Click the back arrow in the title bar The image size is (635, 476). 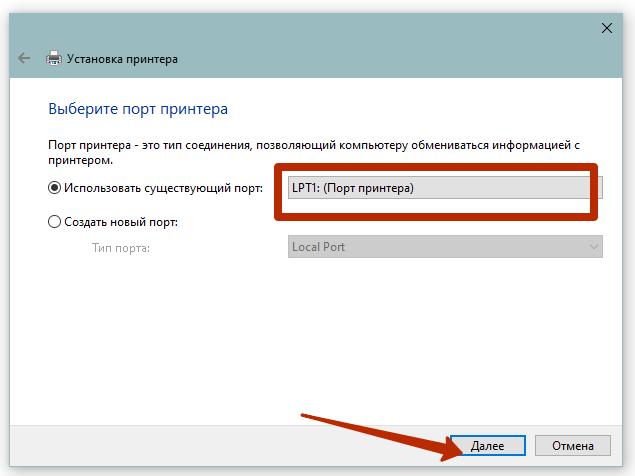tap(24, 59)
